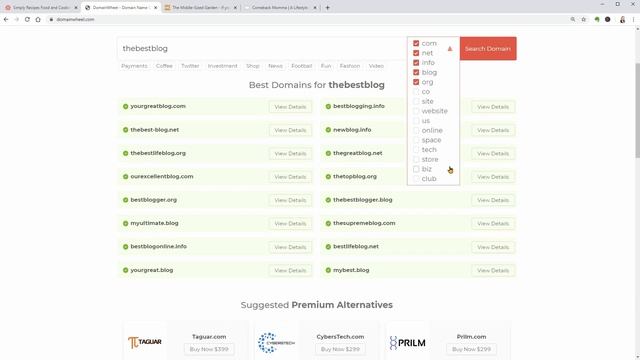Click green availability dot for bestblogging.info
The image size is (640, 360).
(x=328, y=107)
